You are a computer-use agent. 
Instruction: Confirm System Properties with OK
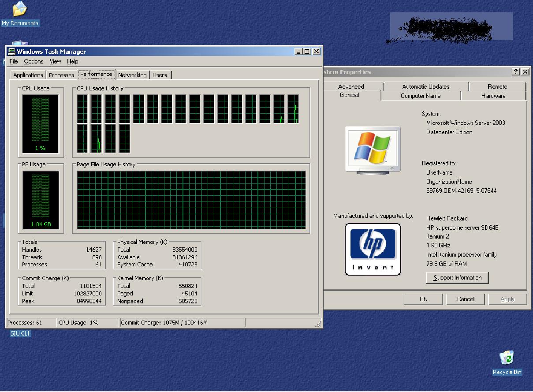[x=423, y=299]
